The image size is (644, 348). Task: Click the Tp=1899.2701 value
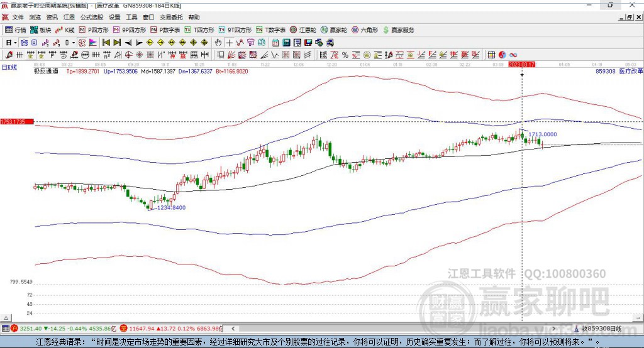point(83,71)
